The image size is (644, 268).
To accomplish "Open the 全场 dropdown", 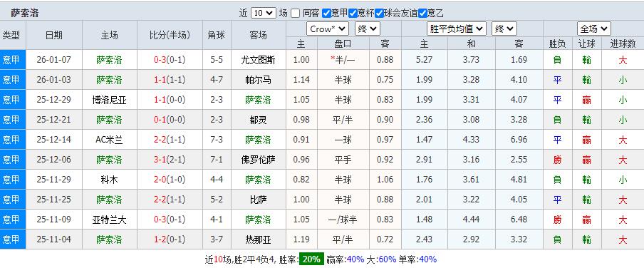I will (x=594, y=29).
